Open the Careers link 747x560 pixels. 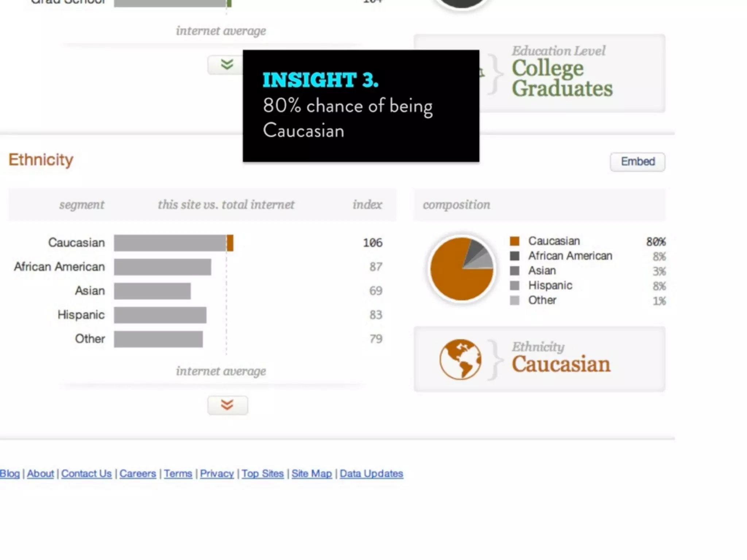click(x=138, y=474)
